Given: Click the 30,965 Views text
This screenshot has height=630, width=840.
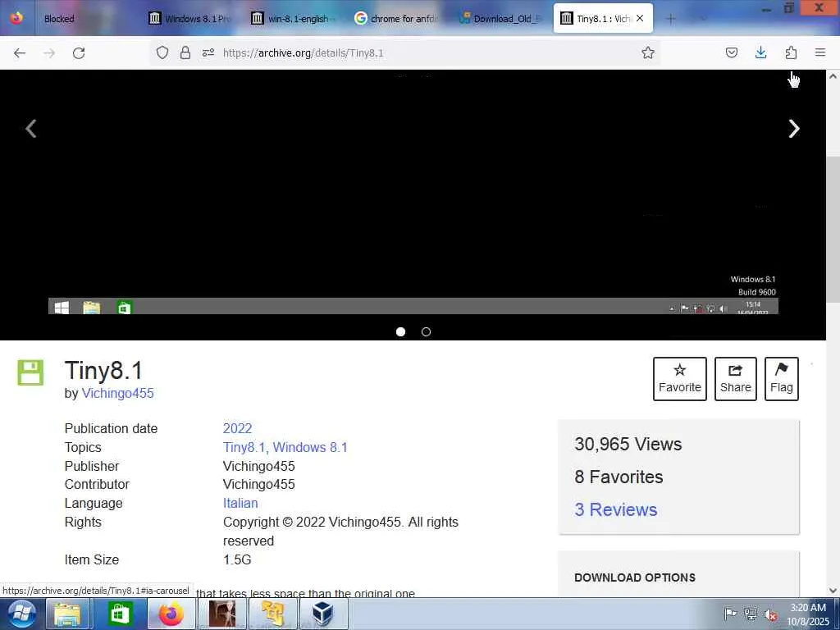Looking at the screenshot, I should (x=628, y=444).
